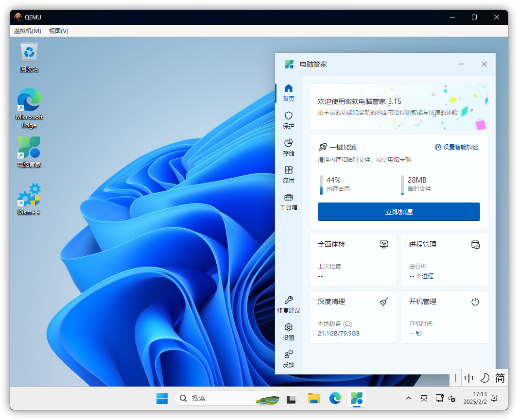
Task: Open the 存储 storage section
Action: coord(289,147)
